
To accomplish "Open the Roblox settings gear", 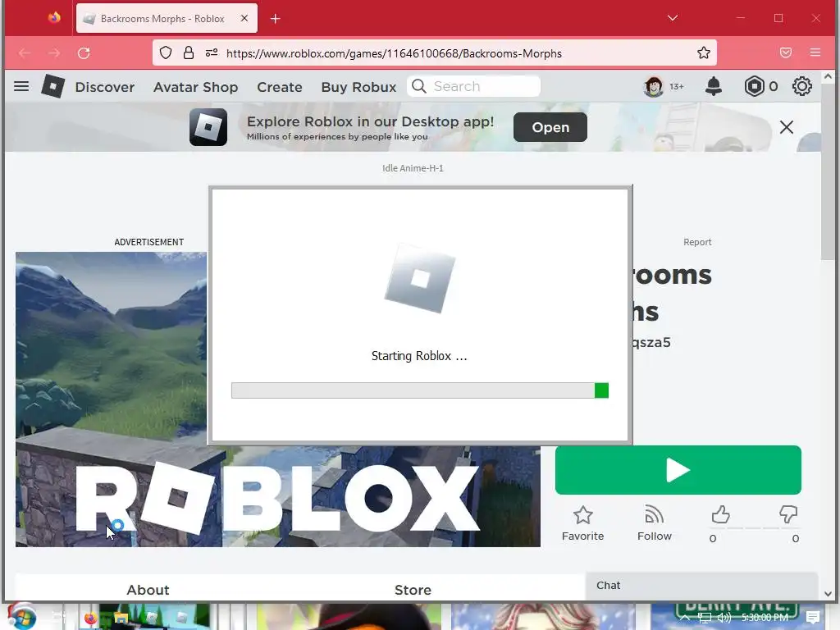I will (x=802, y=86).
